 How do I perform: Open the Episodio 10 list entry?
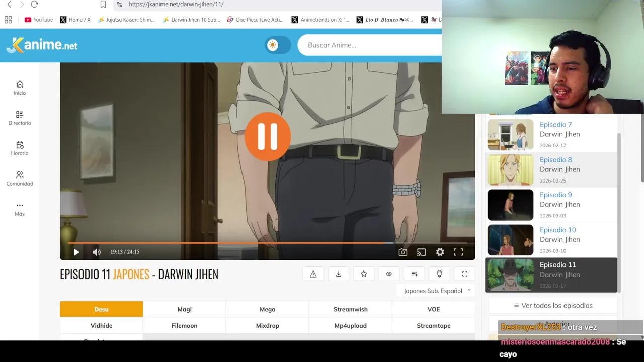[551, 240]
